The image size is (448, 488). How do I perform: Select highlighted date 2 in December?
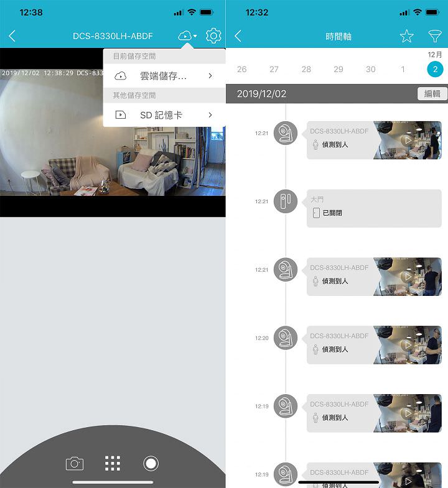(x=435, y=69)
